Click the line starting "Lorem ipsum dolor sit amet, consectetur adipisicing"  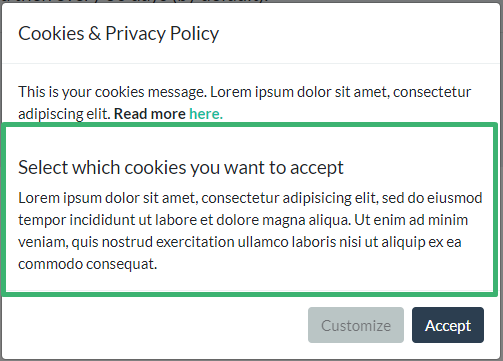(250, 198)
